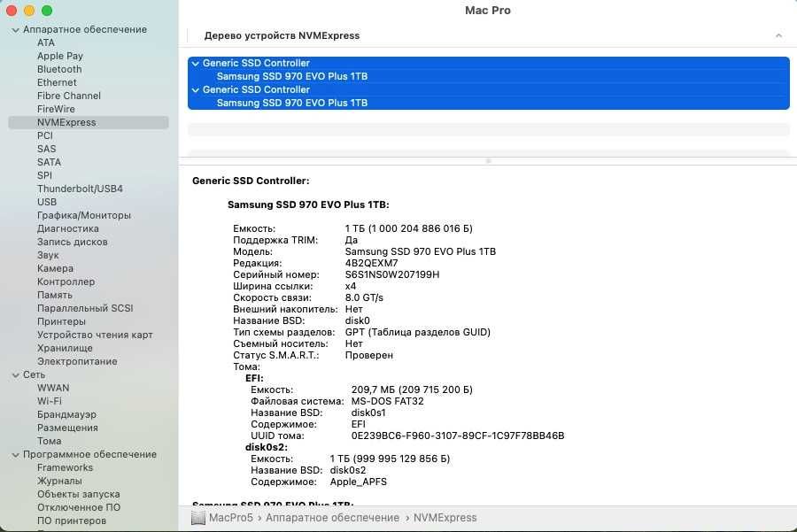Select Объекты запуска item
Viewport: 797px width, 532px height.
point(78,494)
